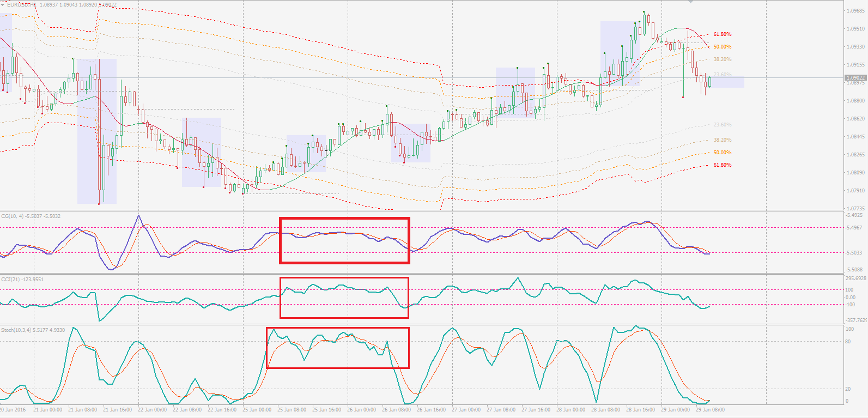Image resolution: width=868 pixels, height=418 pixels.
Task: Click the chart shift triangle marker on top edge
Action: (691, 2)
